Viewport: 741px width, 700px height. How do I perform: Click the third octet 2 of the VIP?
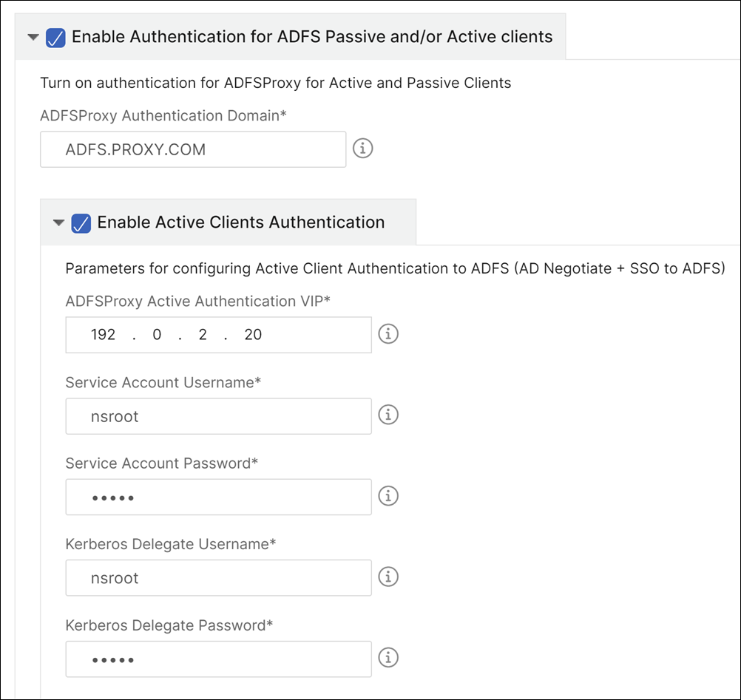pyautogui.click(x=203, y=334)
